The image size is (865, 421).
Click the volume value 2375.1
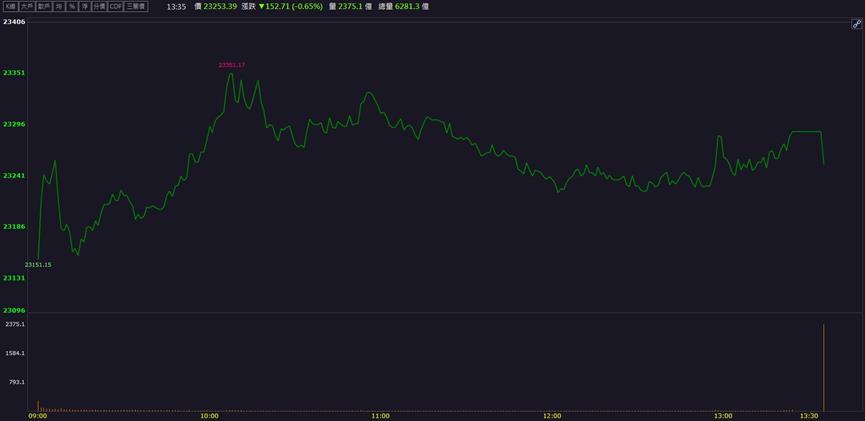click(x=350, y=7)
